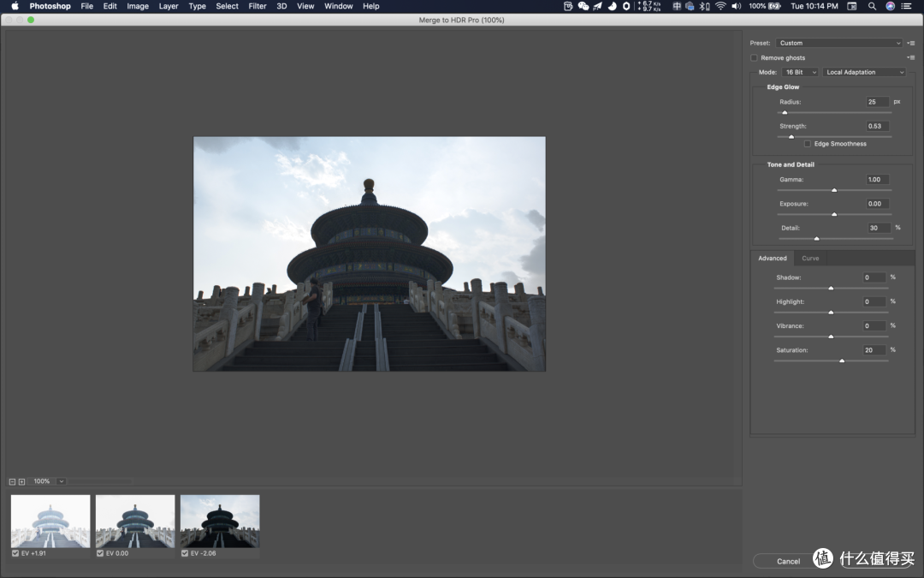Open the Layer menu
The height and width of the screenshot is (578, 924).
(x=169, y=6)
